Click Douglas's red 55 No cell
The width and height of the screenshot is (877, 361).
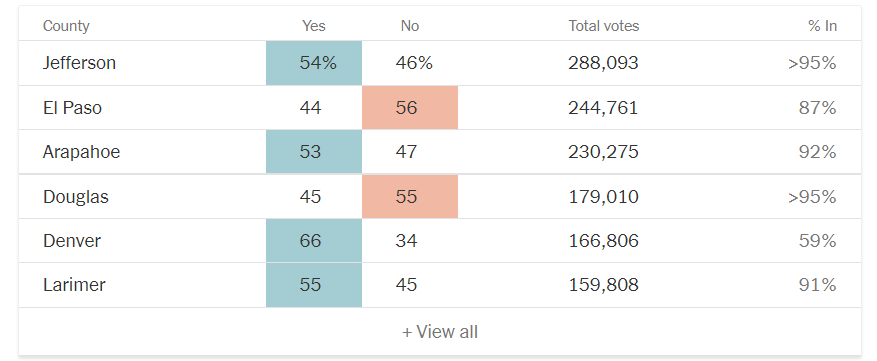pos(410,196)
